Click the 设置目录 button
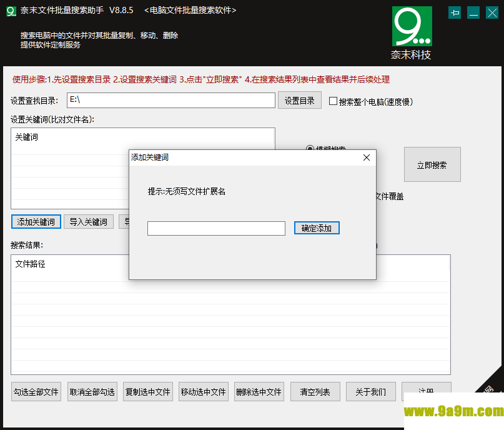 [x=300, y=101]
